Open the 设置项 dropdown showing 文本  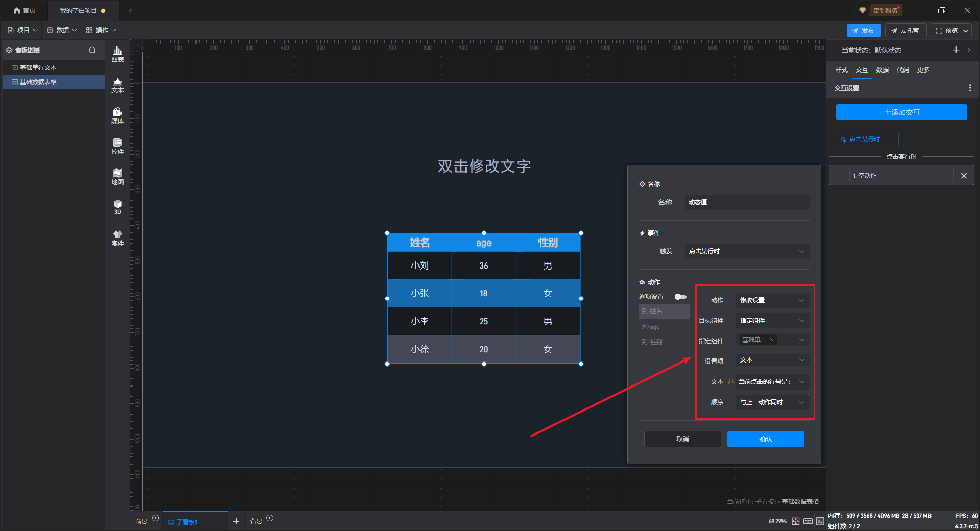point(772,360)
